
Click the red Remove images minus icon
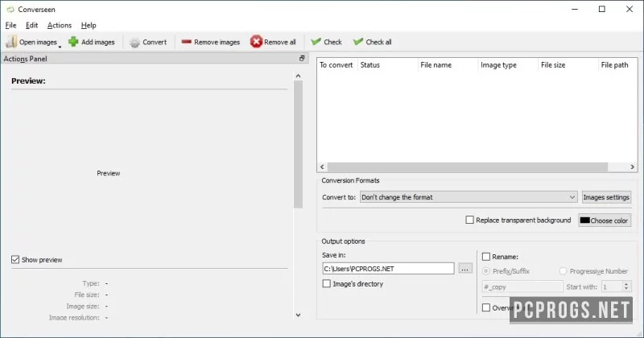[x=187, y=42]
